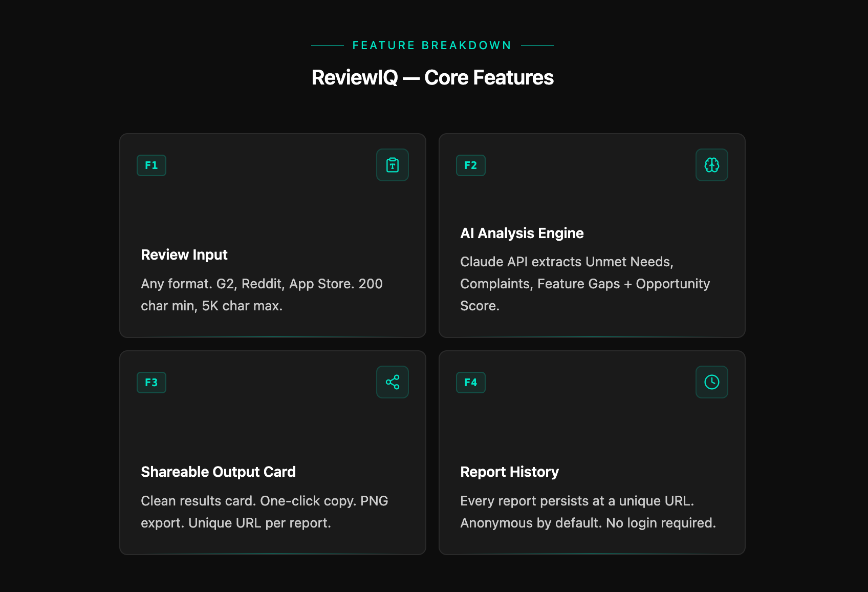Click the "FEATURE BREAKDOWN" label
Screen dimensions: 868x592
(x=432, y=46)
